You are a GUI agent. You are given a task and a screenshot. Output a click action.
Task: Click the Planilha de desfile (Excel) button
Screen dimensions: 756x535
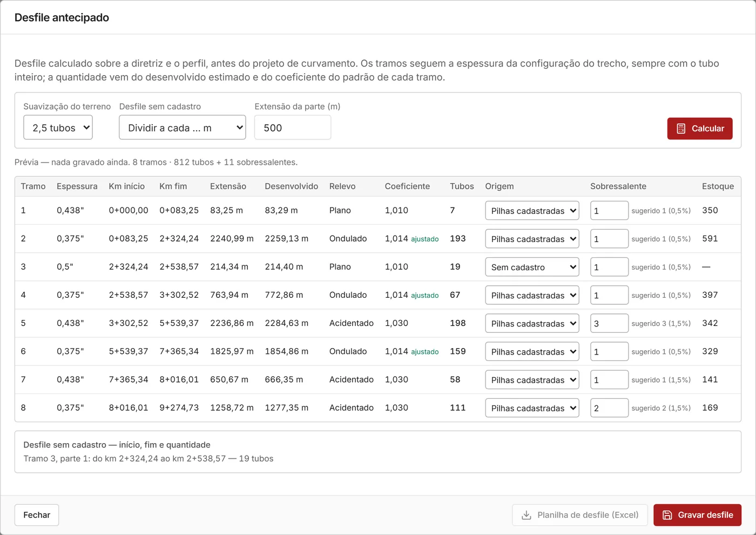coord(579,515)
